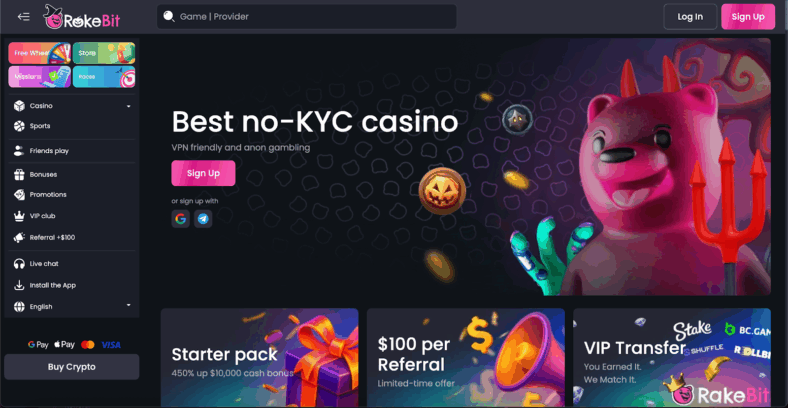Collapse sidebar with the arrow menu icon
Viewport: 788px width, 408px height.
pyautogui.click(x=24, y=17)
